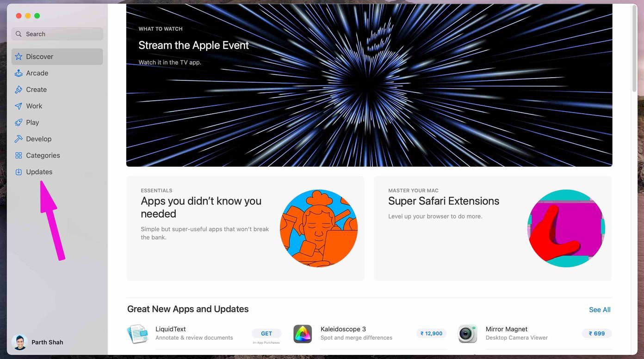Click the Work paper plane icon

tap(19, 106)
